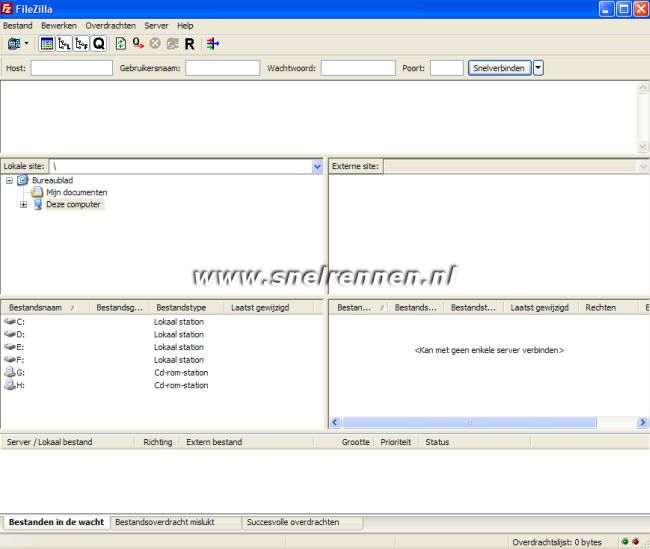Click the remote list horizontal scrollbar thumb
The width and height of the screenshot is (650, 549).
click(470, 423)
